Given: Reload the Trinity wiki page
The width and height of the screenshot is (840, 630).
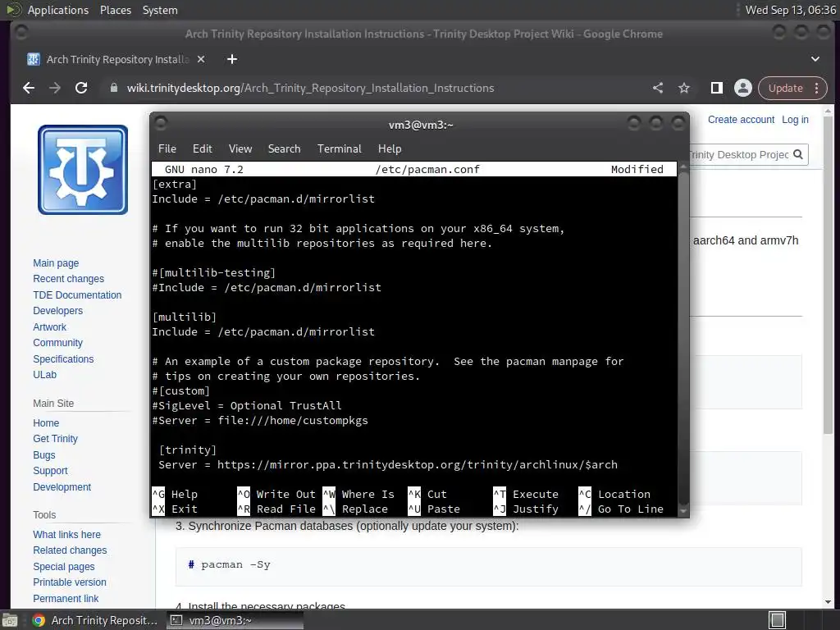Looking at the screenshot, I should click(81, 88).
